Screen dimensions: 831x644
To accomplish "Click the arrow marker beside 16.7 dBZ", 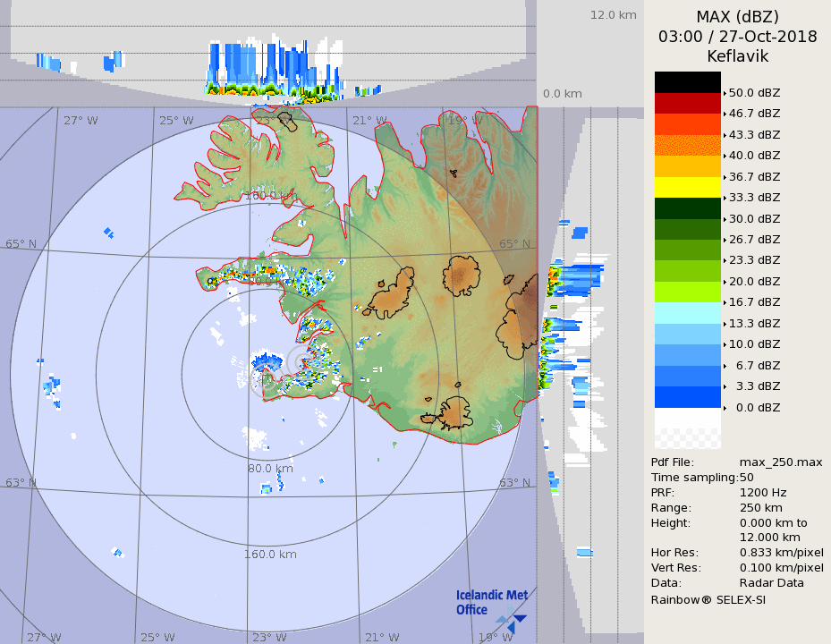I will (725, 303).
